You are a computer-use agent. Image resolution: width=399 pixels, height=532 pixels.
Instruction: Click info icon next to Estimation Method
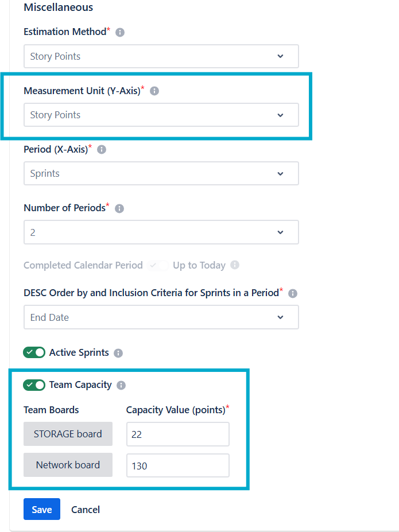120,33
